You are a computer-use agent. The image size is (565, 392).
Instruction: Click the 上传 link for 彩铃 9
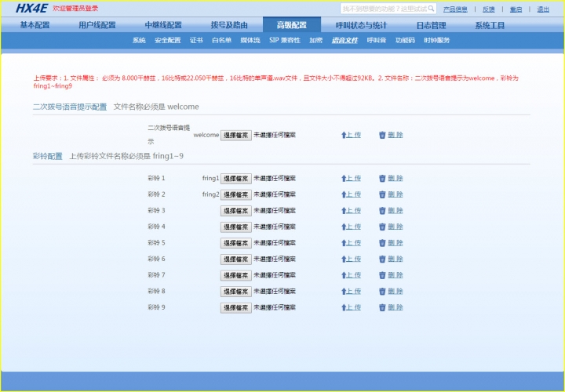[354, 308]
